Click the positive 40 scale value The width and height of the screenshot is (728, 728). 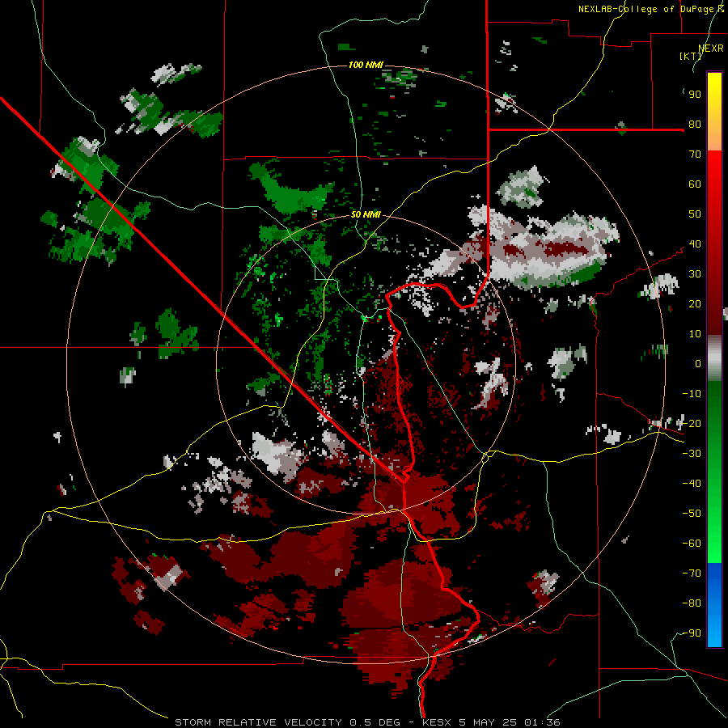[695, 244]
